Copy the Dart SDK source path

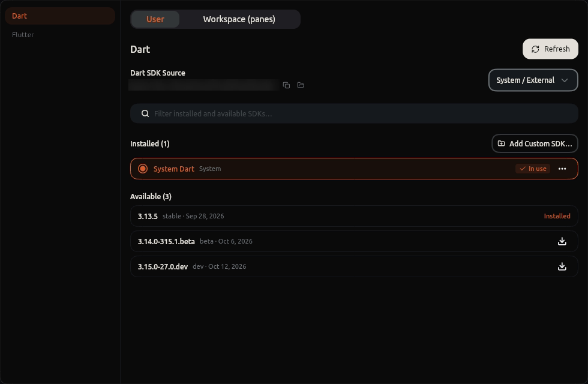287,85
